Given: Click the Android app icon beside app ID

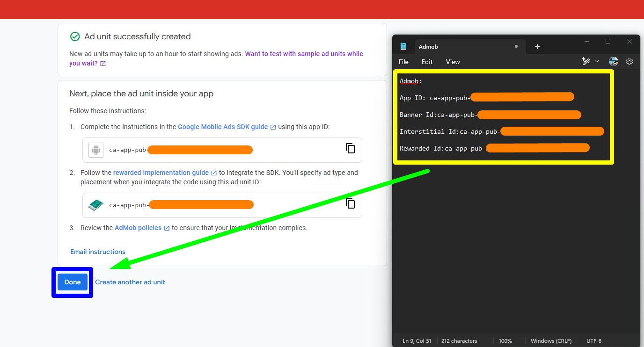Looking at the screenshot, I should 96,150.
